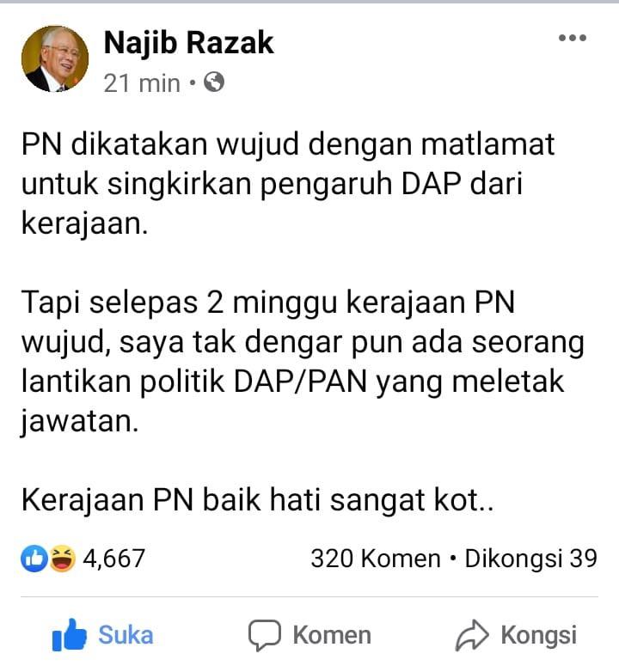
Task: Click the blue like reaction icon
Action: coord(34,559)
